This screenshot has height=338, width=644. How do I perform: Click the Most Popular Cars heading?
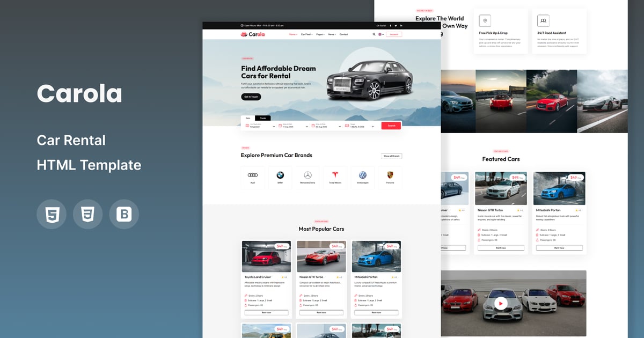321,229
